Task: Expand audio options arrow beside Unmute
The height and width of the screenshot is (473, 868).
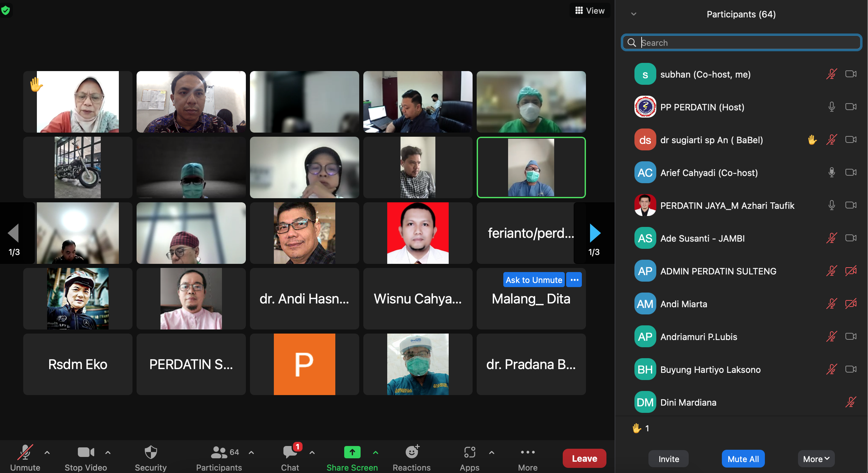Action: pyautogui.click(x=47, y=452)
